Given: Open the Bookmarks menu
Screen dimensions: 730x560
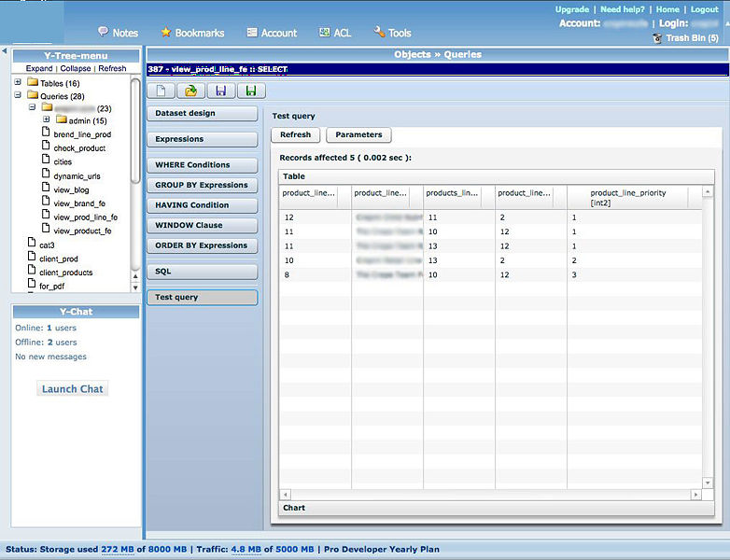Looking at the screenshot, I should tap(191, 33).
